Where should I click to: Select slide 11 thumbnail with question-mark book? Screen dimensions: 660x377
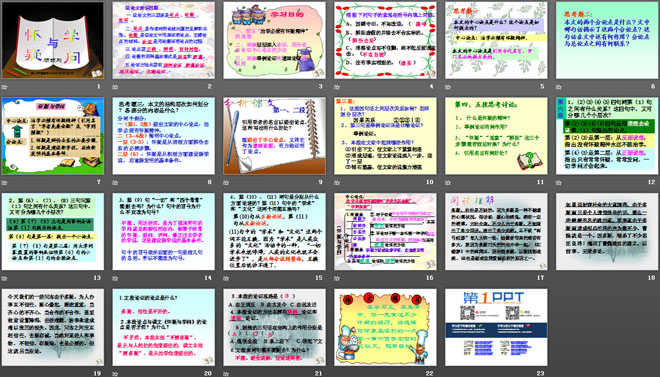coord(496,136)
